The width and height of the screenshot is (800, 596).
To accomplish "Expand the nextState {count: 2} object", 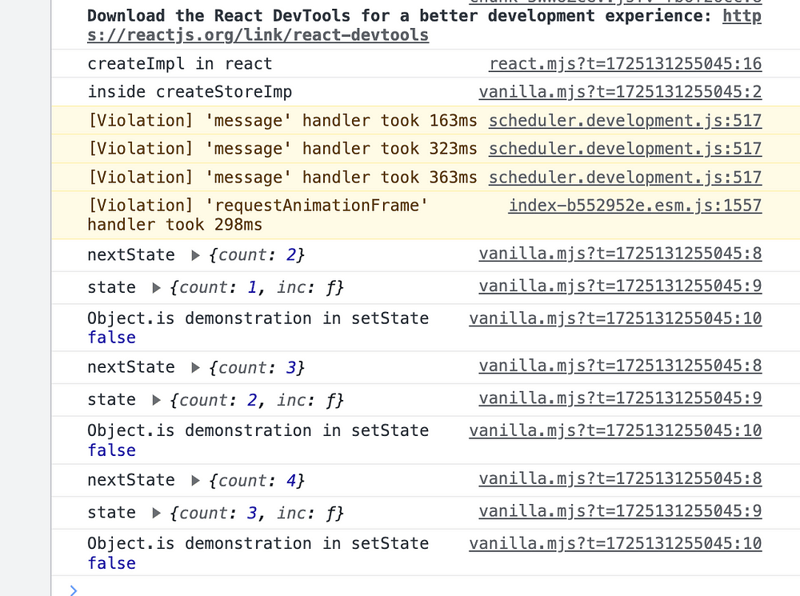I will (195, 255).
